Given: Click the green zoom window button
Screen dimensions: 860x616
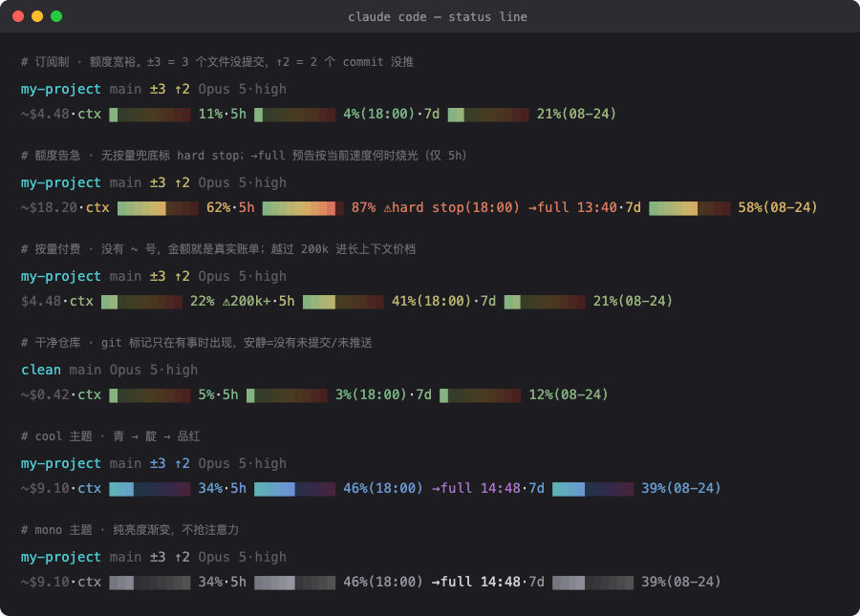Looking at the screenshot, I should tap(56, 16).
